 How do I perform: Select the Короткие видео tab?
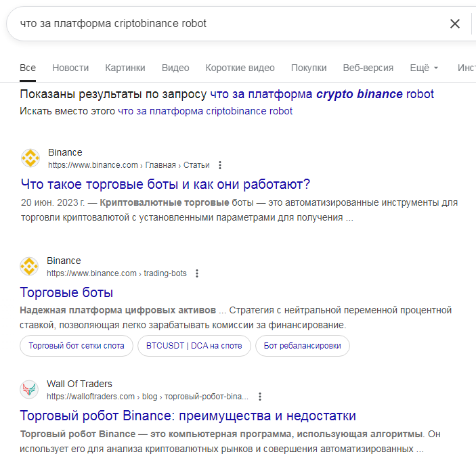click(x=240, y=68)
